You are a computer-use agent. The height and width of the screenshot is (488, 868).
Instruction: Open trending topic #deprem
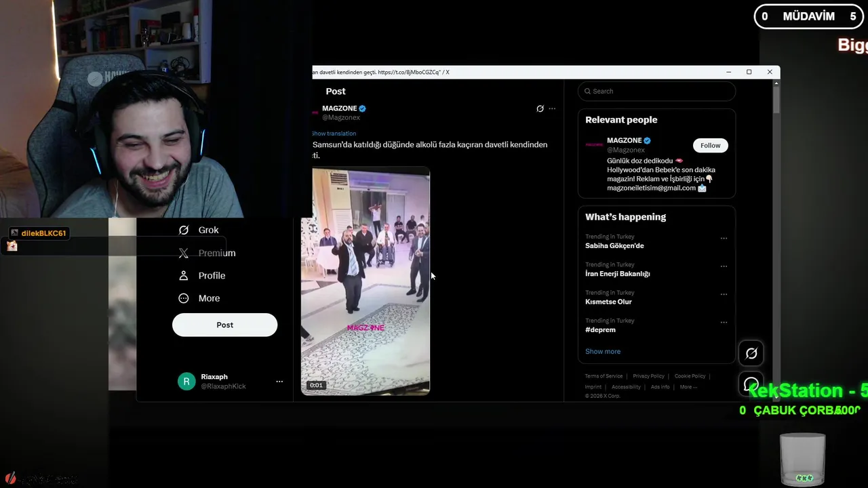pos(600,330)
